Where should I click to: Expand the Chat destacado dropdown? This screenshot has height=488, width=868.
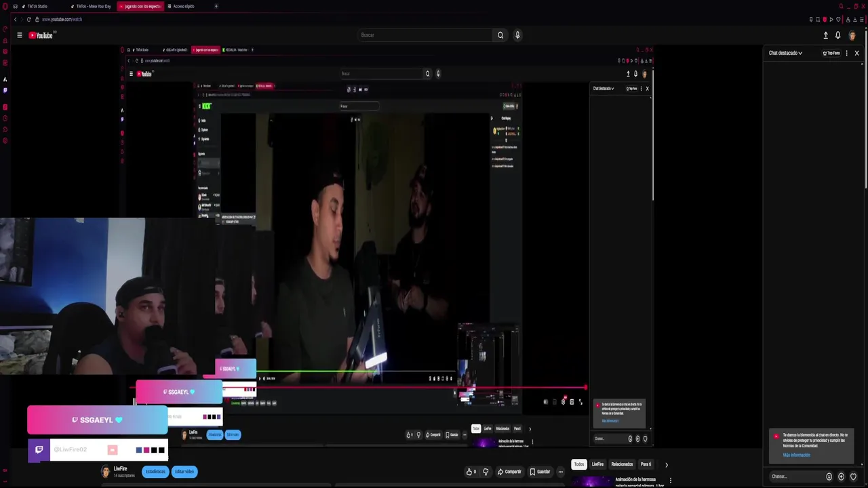pyautogui.click(x=785, y=53)
